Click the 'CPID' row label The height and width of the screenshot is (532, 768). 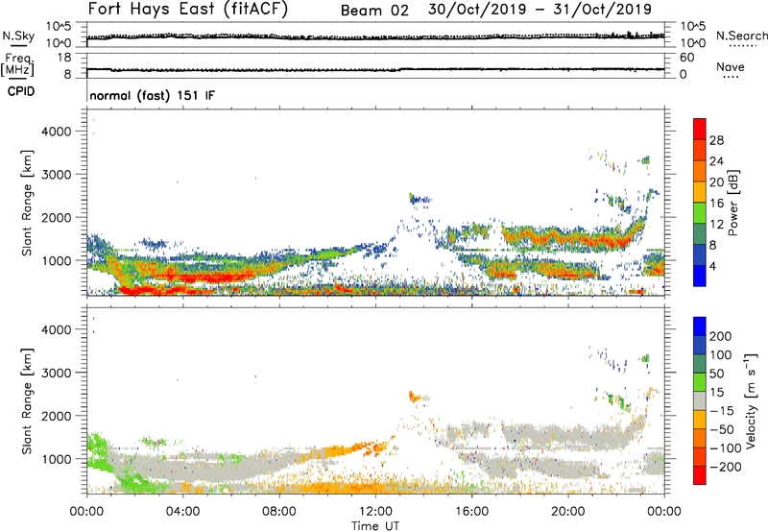click(x=21, y=91)
